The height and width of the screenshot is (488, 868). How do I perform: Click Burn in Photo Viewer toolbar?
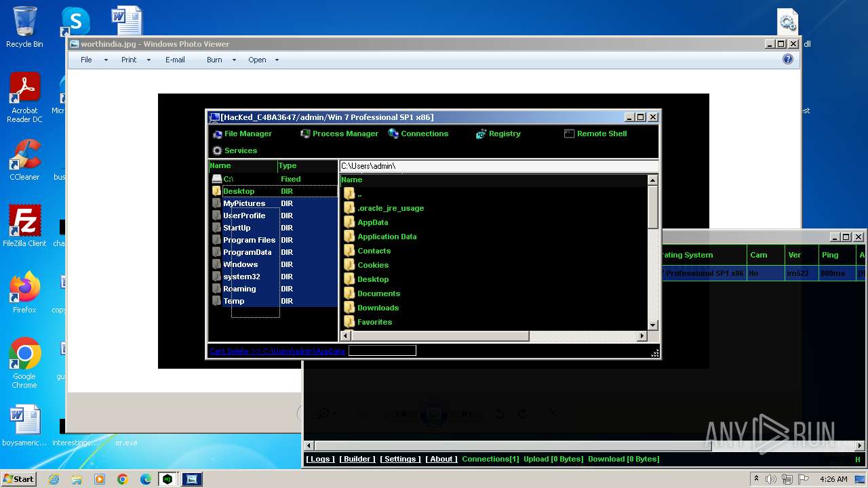click(214, 60)
